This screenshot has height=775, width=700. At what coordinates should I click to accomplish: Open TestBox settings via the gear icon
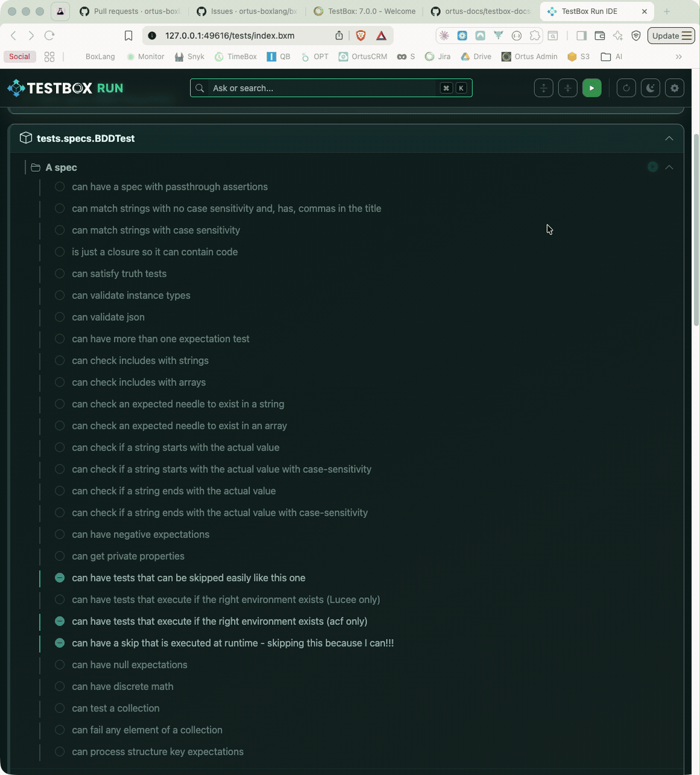674,87
